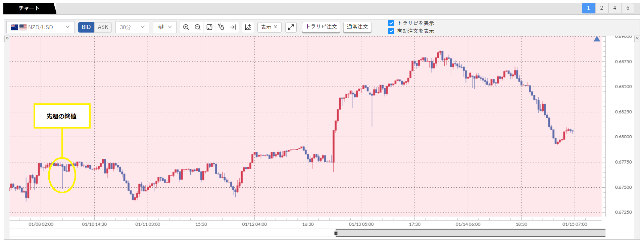The height and width of the screenshot is (242, 644).
Task: Open the candlestick chart type dropdown
Action: pyautogui.click(x=165, y=27)
